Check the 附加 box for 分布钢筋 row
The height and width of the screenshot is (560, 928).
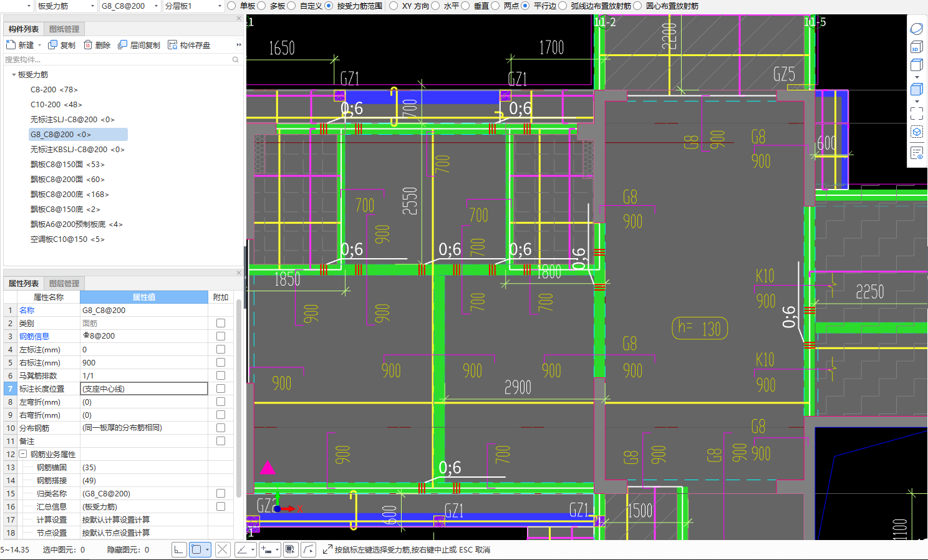221,428
